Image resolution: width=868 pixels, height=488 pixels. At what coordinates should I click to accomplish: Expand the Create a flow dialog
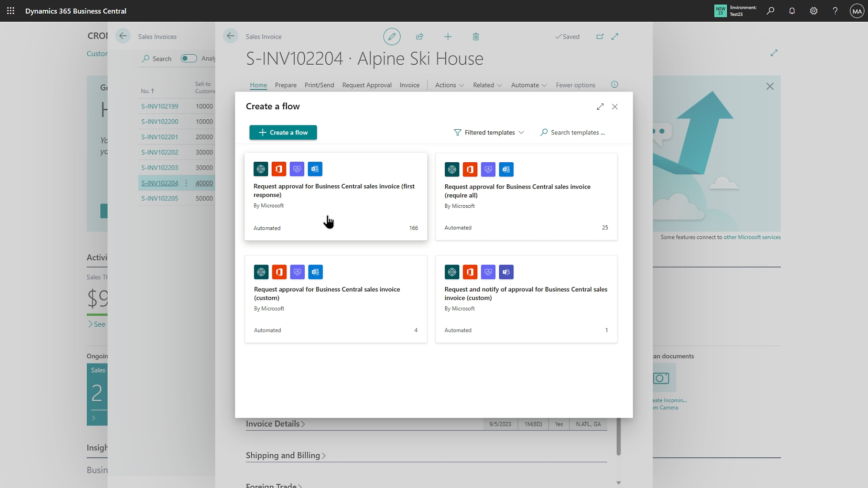coord(600,107)
